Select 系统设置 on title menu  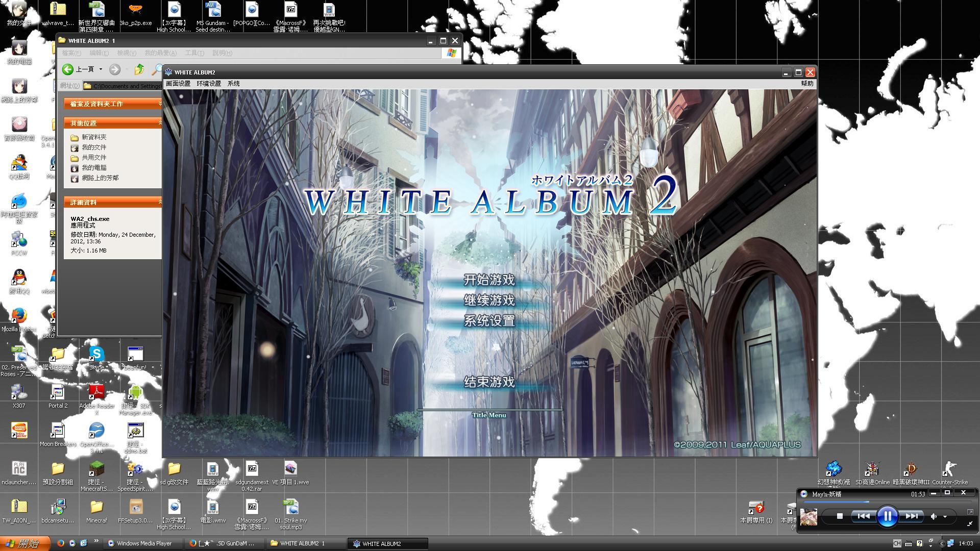(489, 320)
